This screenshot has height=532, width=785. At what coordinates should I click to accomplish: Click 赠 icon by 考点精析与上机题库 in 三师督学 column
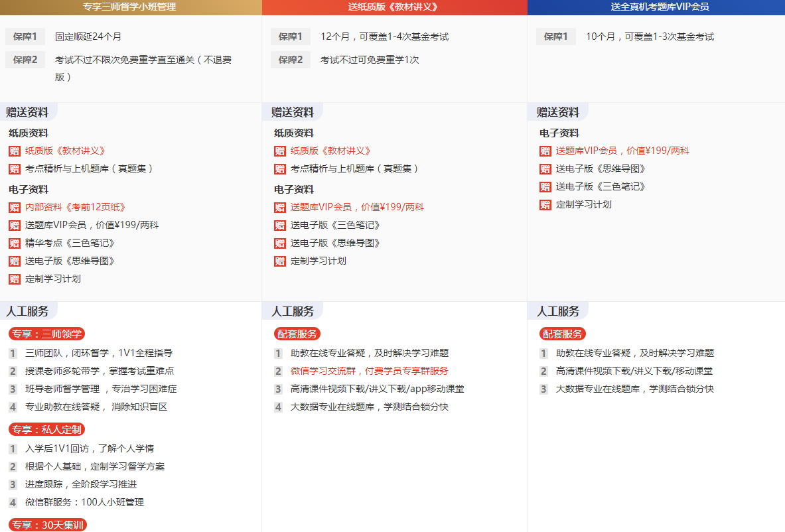coord(15,169)
